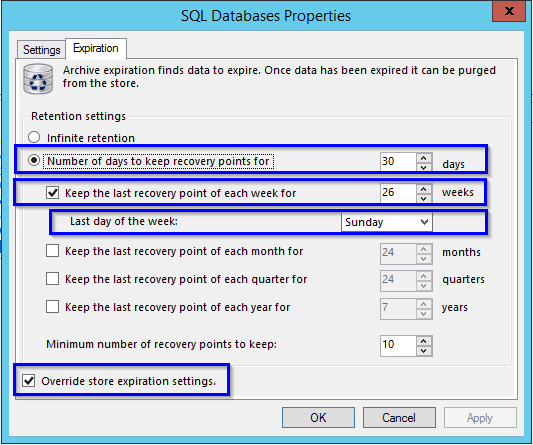Click the Cancel button
The height and width of the screenshot is (445, 533).
coord(399,417)
